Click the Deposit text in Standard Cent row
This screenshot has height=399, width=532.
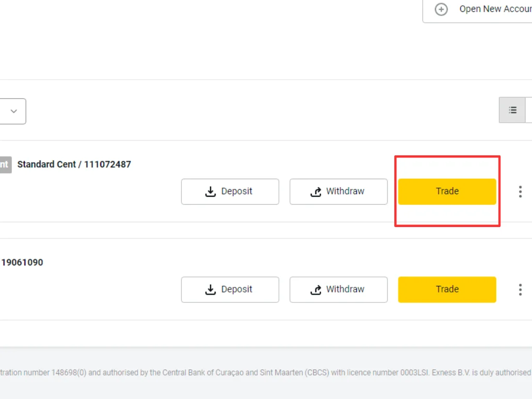[236, 191]
